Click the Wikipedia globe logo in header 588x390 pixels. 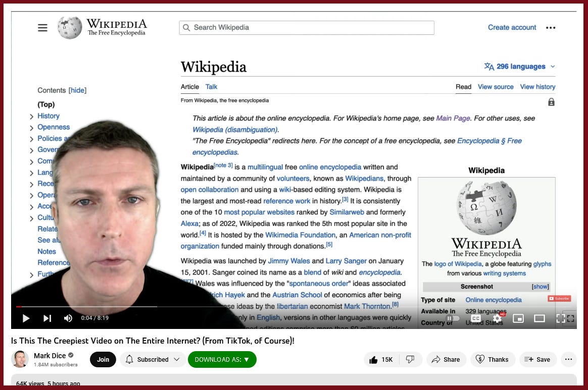(x=69, y=28)
